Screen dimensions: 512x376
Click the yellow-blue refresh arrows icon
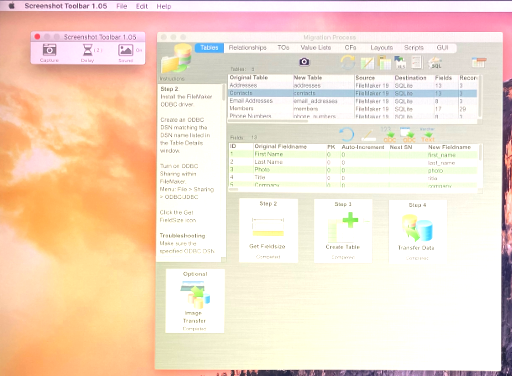347,62
